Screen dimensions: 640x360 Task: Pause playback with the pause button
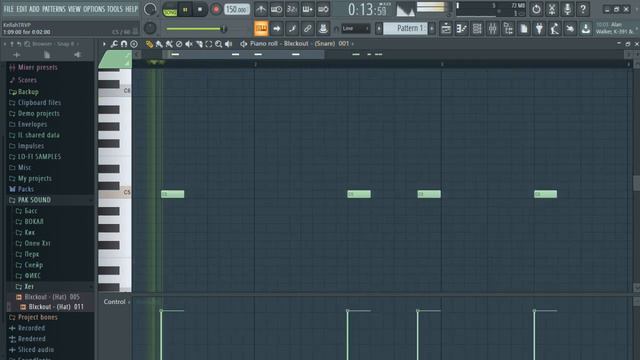tap(185, 9)
